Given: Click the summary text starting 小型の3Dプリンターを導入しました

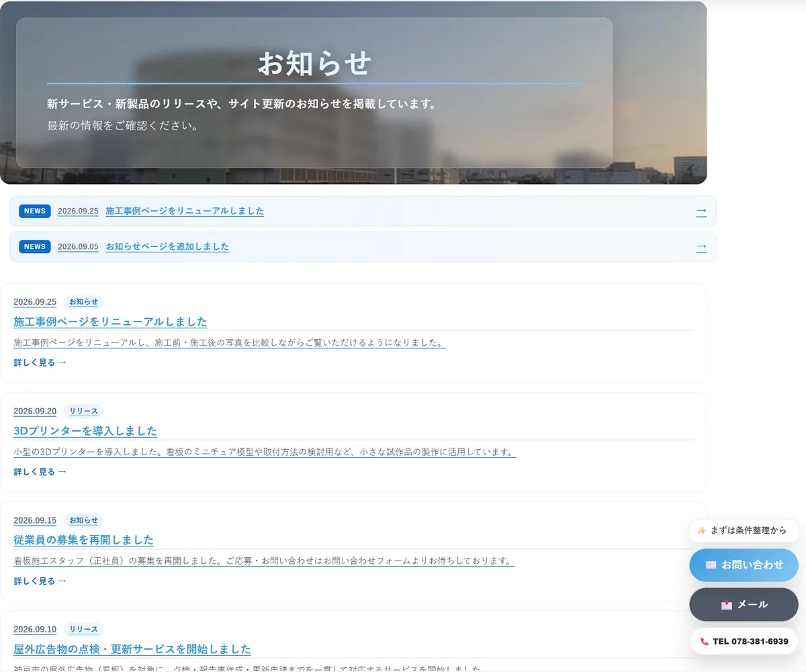Looking at the screenshot, I should (x=265, y=452).
